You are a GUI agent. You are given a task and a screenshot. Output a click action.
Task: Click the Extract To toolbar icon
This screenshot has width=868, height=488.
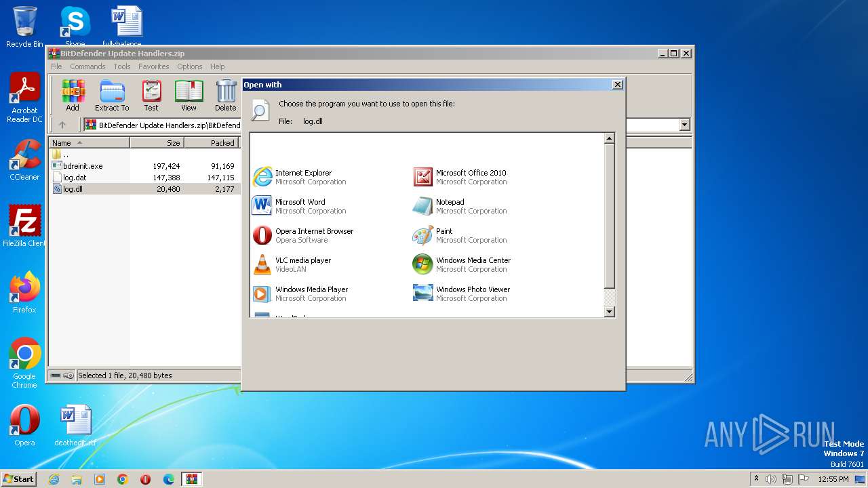click(x=112, y=96)
